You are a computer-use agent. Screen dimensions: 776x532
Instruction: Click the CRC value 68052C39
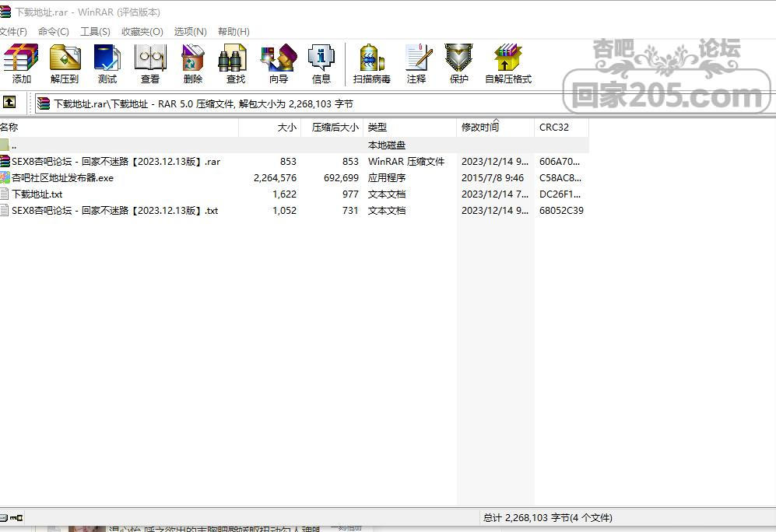tap(561, 211)
